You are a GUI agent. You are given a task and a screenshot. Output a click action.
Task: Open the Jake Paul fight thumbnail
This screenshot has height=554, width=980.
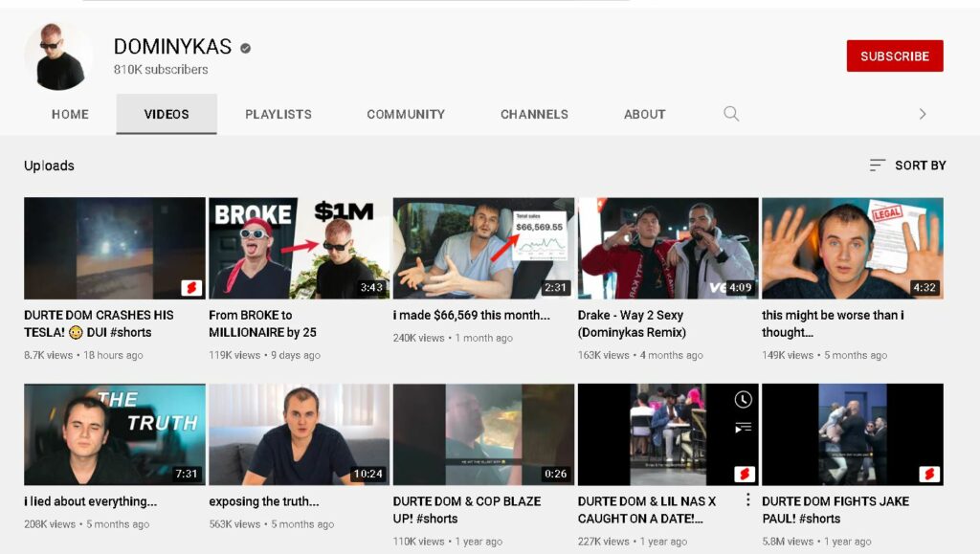point(853,434)
